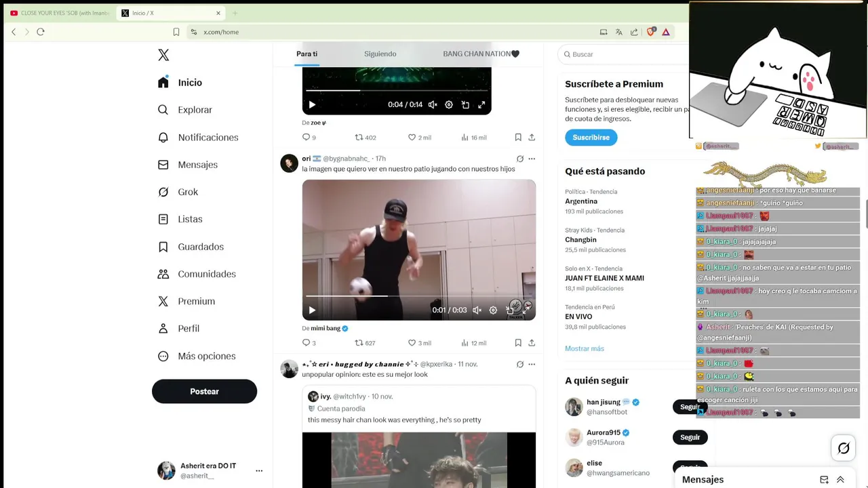The width and height of the screenshot is (868, 488).
Task: Open Grok explain icon on eri's post
Action: tap(520, 364)
